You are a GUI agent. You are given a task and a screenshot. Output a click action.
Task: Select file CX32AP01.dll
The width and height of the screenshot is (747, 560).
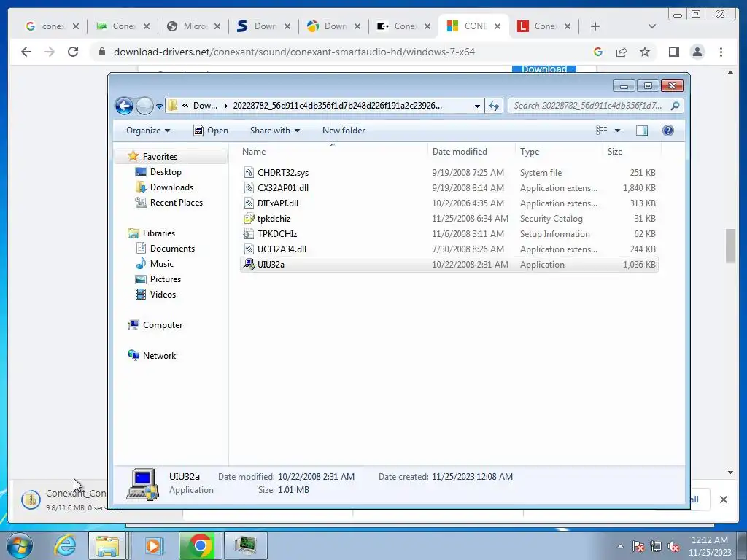(449, 188)
